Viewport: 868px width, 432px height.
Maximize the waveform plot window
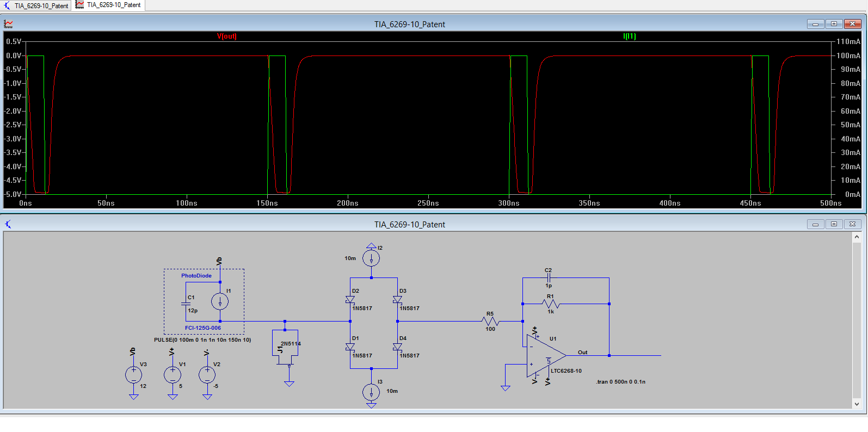coord(834,24)
